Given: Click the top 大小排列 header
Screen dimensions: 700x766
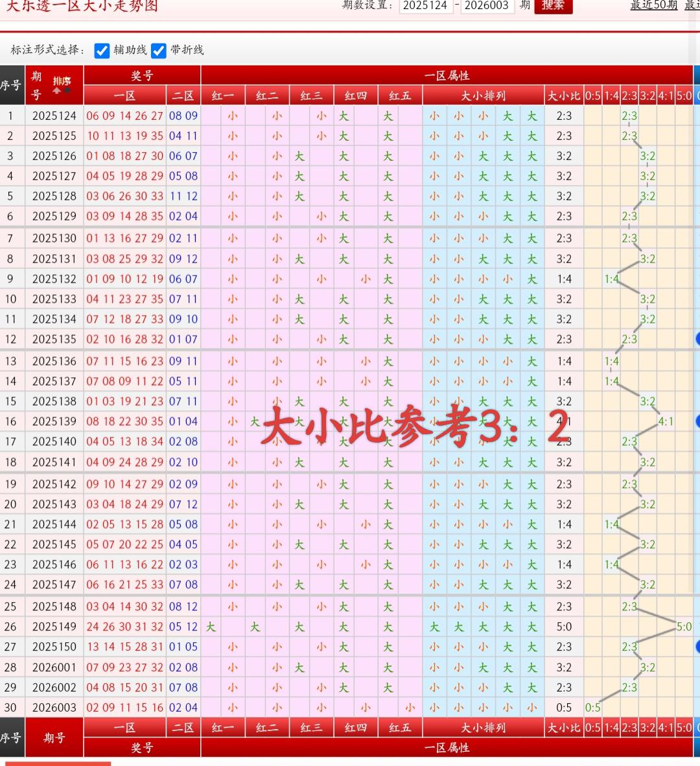Looking at the screenshot, I should pyautogui.click(x=483, y=96).
